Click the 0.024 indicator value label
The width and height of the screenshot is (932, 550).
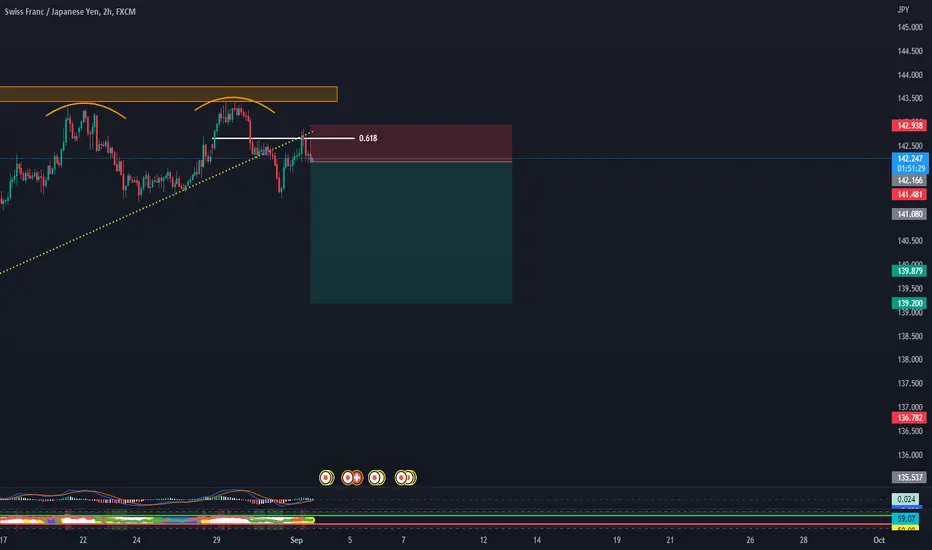pos(906,499)
